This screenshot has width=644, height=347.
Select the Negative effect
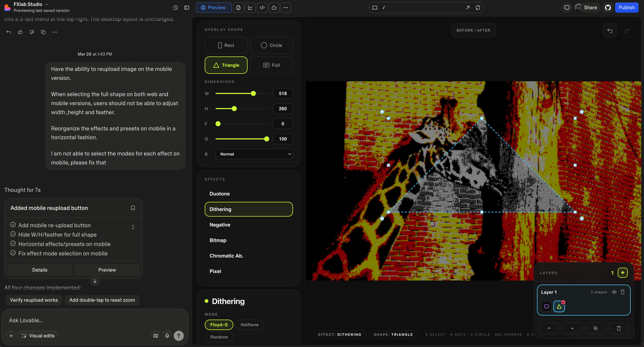click(220, 225)
